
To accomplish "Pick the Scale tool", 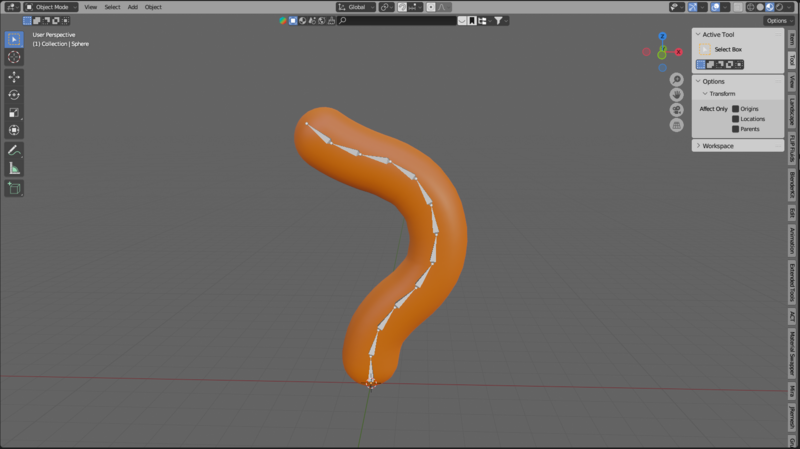I will click(14, 112).
